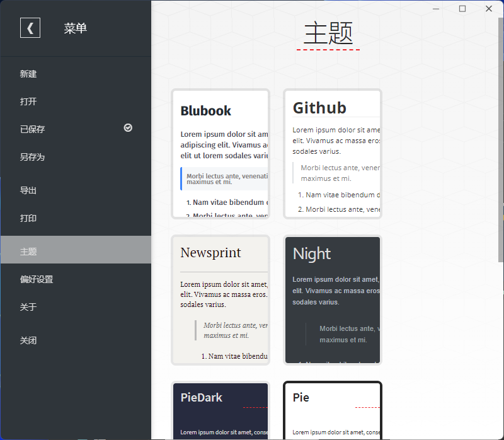Open the 导出 export option
The image size is (504, 440).
coord(28,191)
